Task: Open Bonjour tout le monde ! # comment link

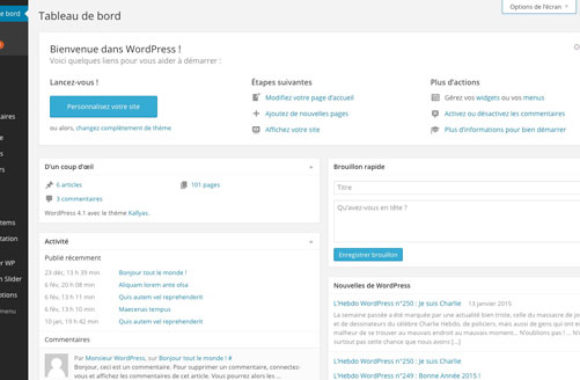Action: 195,358
